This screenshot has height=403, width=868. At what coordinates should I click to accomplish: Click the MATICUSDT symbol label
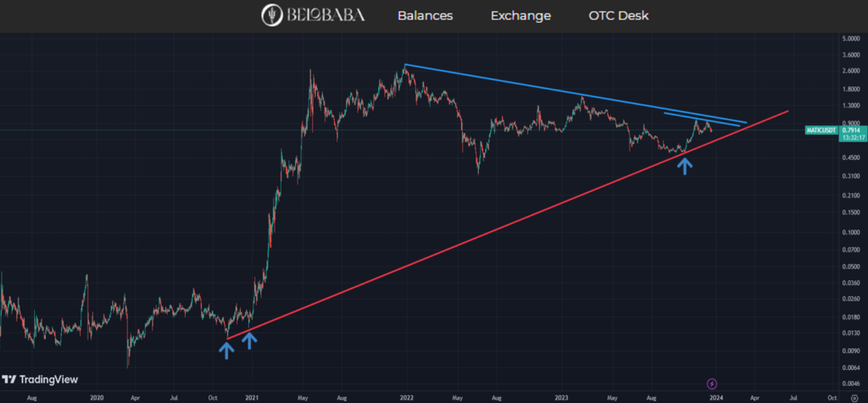820,130
